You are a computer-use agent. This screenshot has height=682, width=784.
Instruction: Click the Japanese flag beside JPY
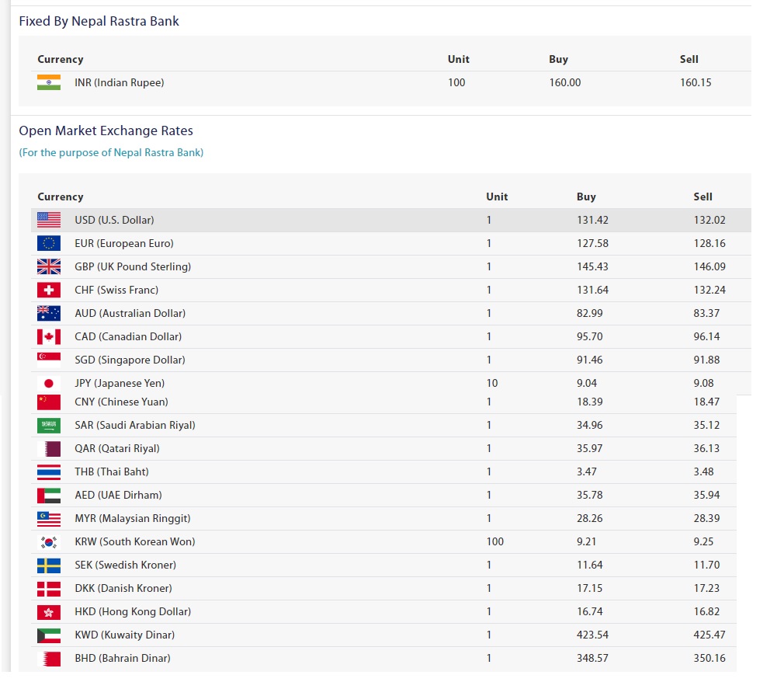(x=49, y=384)
